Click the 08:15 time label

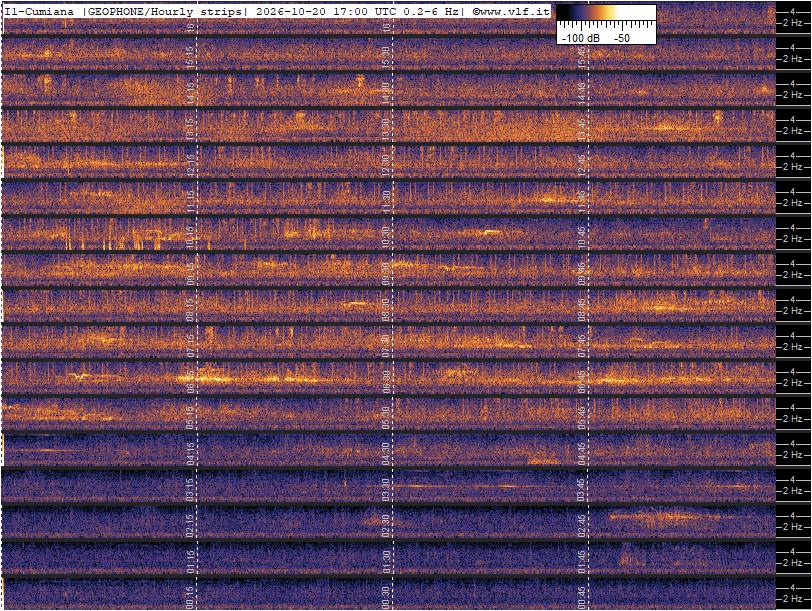tap(190, 310)
